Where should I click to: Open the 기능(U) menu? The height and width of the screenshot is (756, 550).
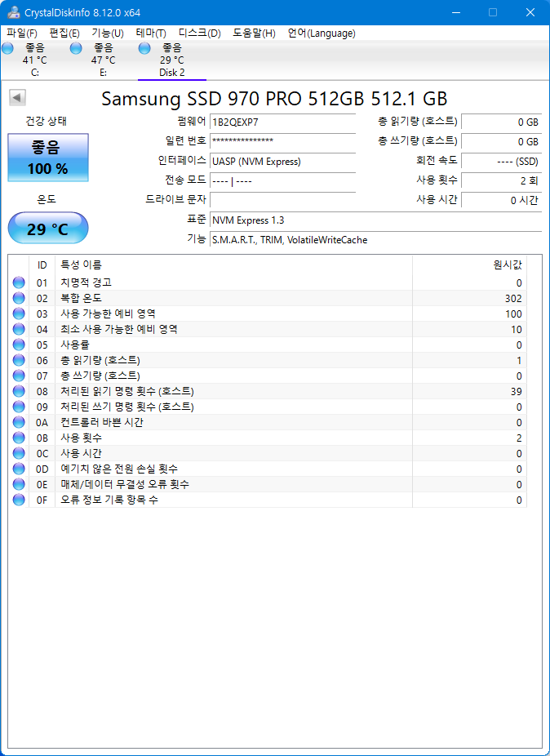point(108,33)
